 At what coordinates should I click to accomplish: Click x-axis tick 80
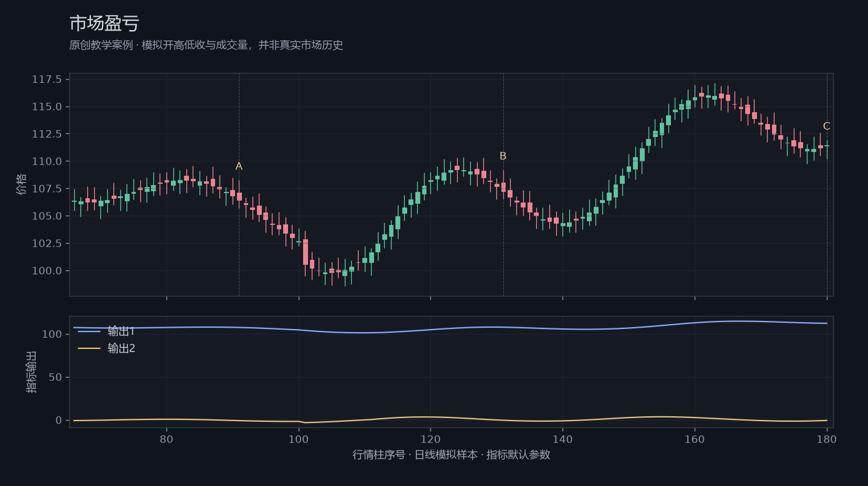166,439
